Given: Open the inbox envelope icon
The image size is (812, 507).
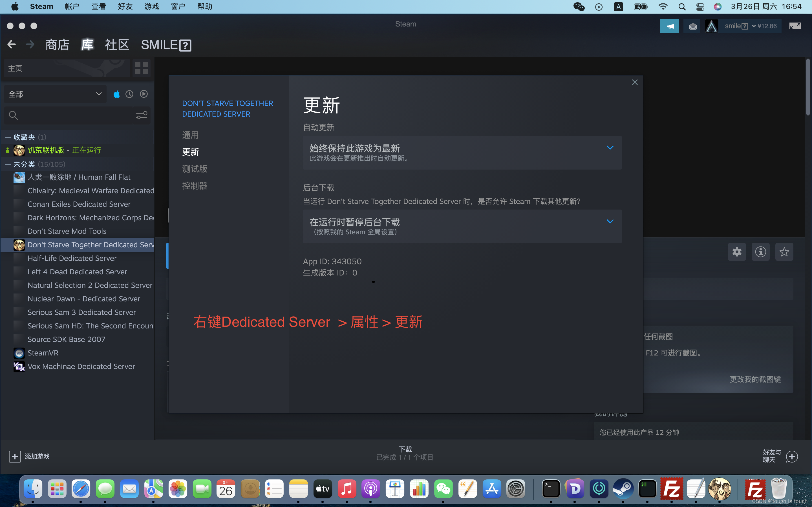Looking at the screenshot, I should coord(692,26).
